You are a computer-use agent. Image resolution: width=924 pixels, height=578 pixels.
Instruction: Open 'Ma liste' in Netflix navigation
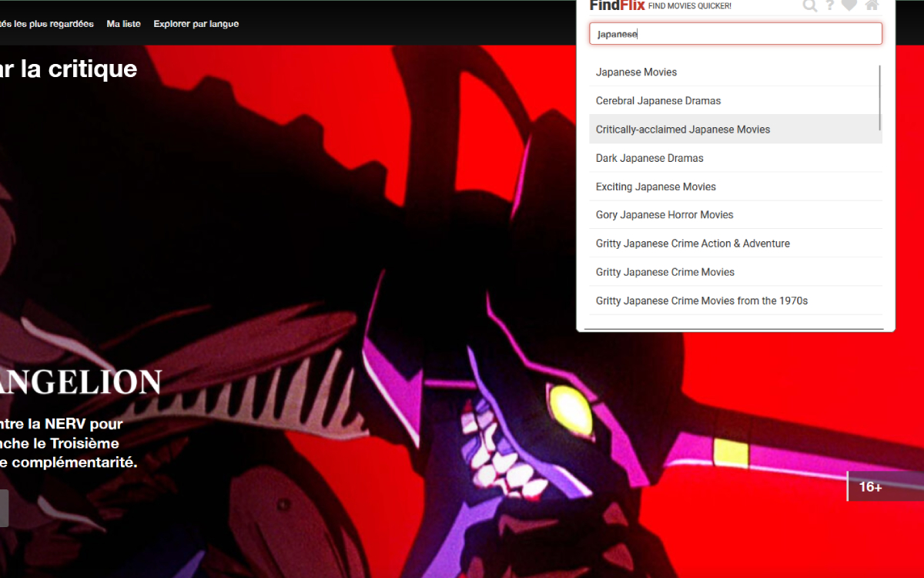(124, 24)
